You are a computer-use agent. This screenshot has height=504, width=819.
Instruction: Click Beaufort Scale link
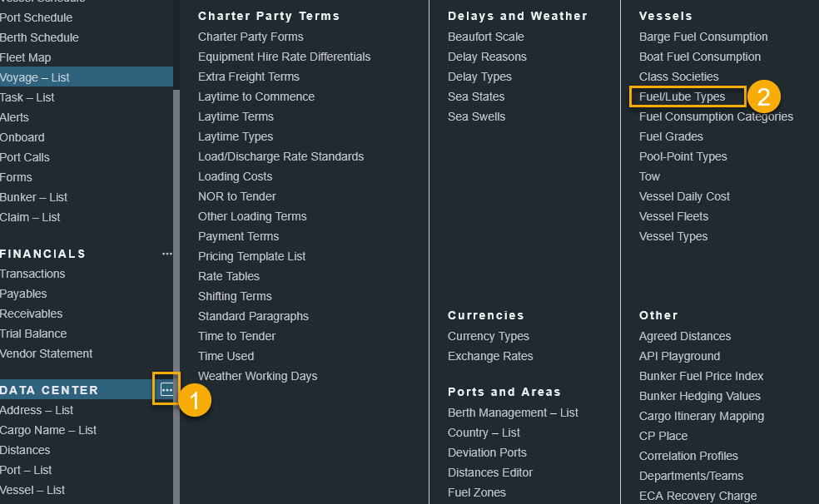(485, 37)
